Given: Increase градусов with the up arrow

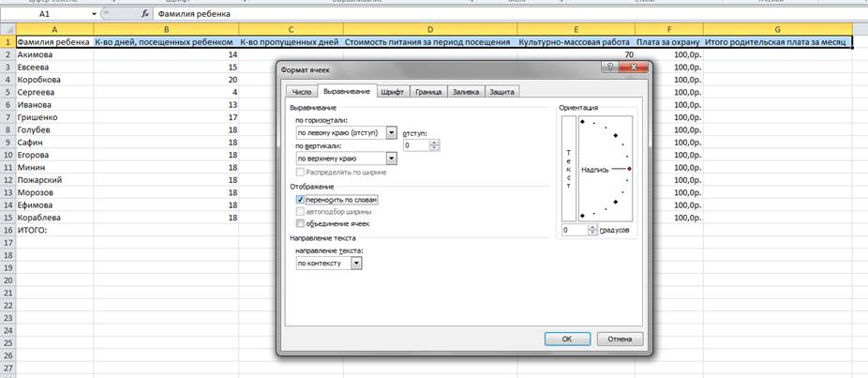Looking at the screenshot, I should (592, 227).
